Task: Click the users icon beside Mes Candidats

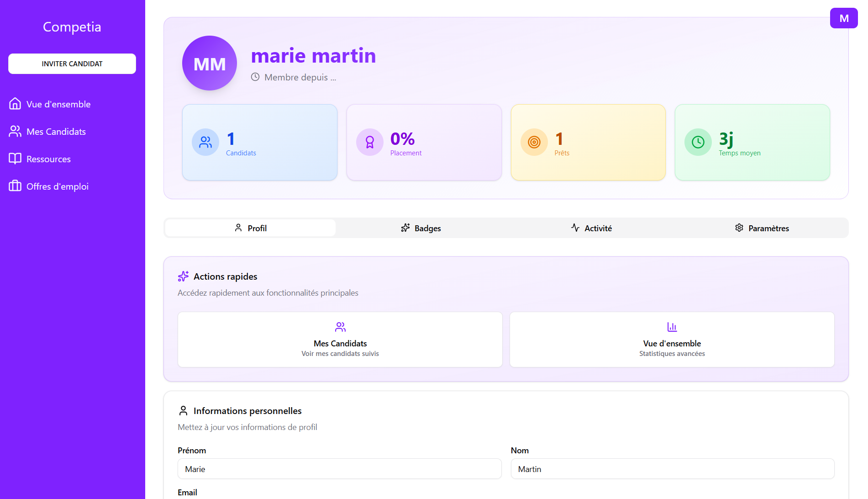Action: point(15,131)
